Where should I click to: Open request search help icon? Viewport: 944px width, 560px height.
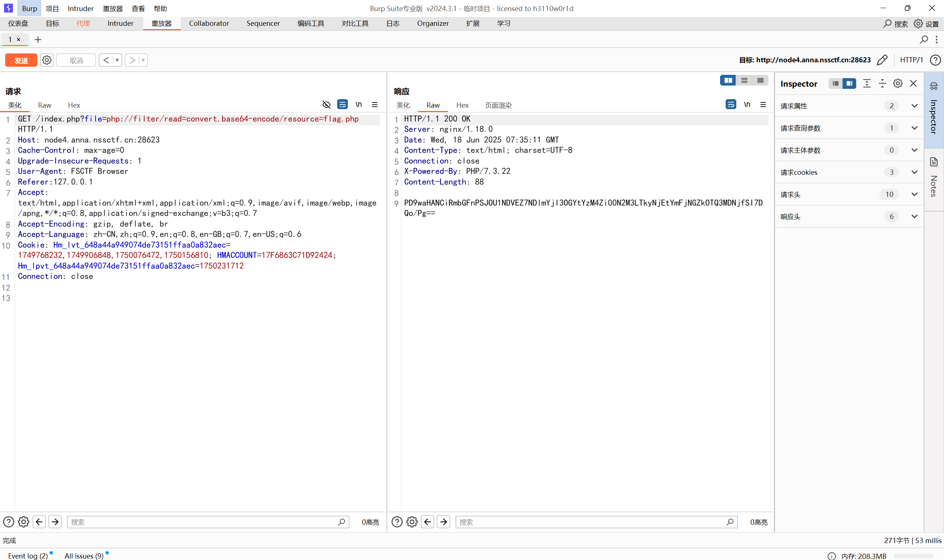[x=9, y=522]
